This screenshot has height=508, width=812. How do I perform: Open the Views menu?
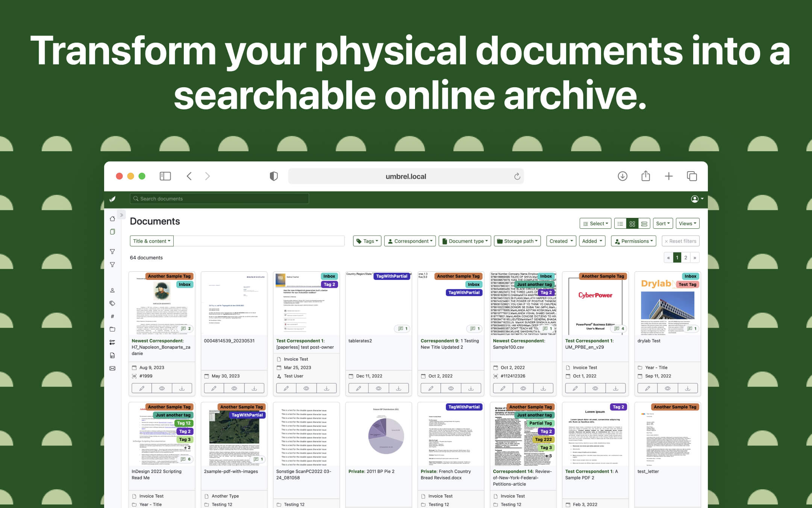pos(687,223)
